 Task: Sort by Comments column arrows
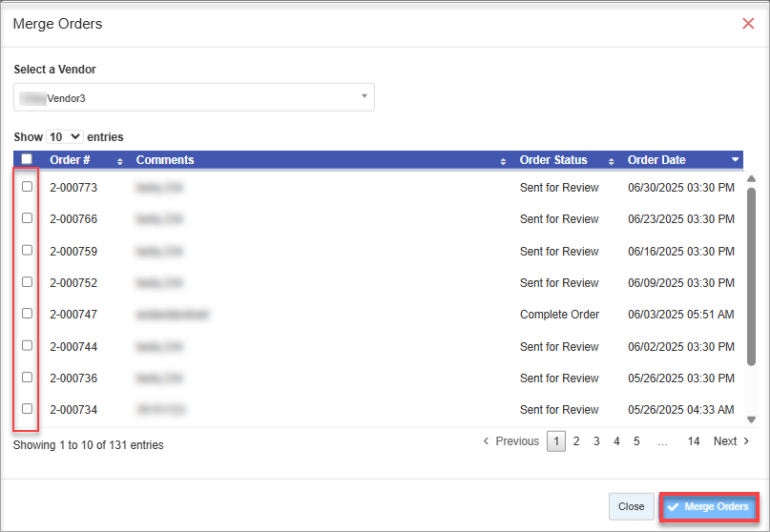pyautogui.click(x=503, y=161)
